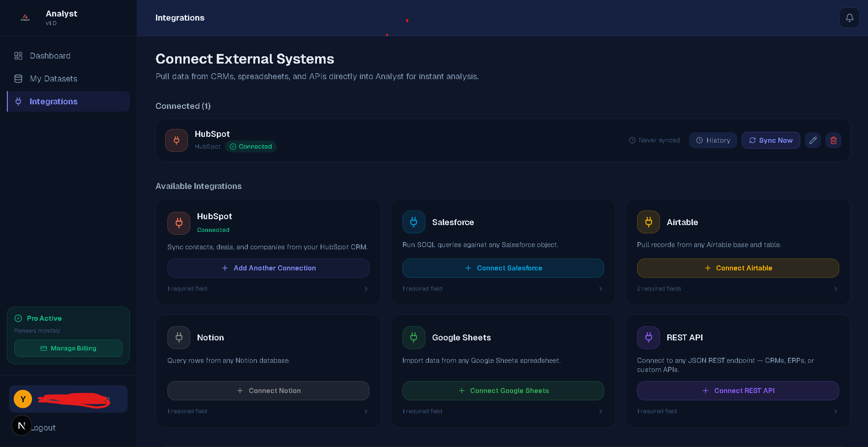The image size is (868, 447).
Task: Click the Available Integrations heading
Action: click(x=198, y=186)
